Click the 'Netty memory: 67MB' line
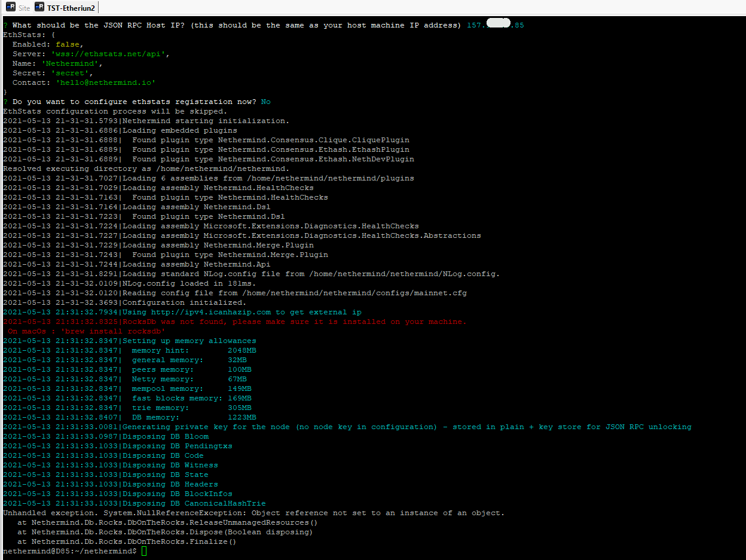The height and width of the screenshot is (560, 746). coord(125,379)
